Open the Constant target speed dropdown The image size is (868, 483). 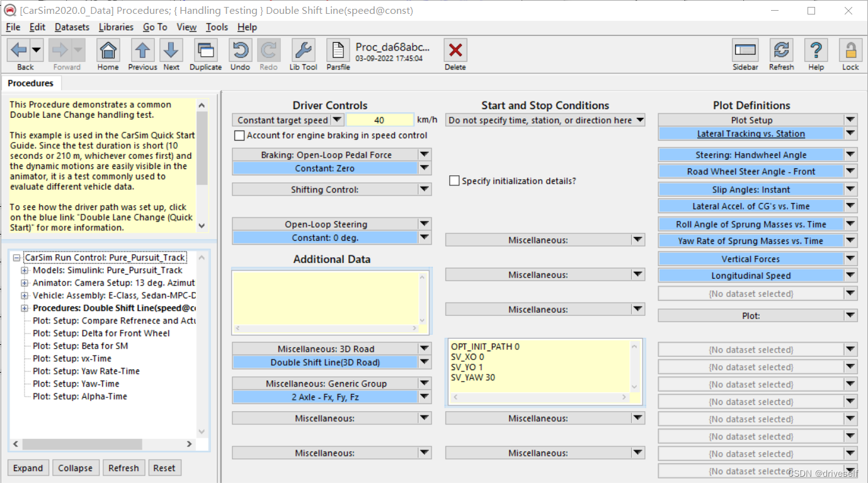point(337,120)
